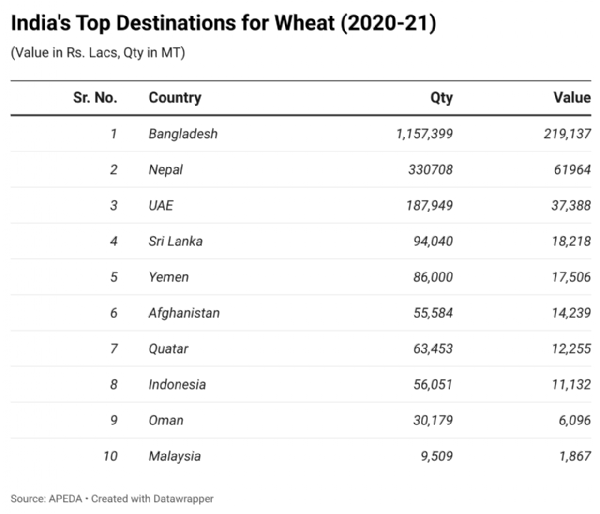Click the UAE country cell
Screen dimensions: 600x514
pos(162,206)
